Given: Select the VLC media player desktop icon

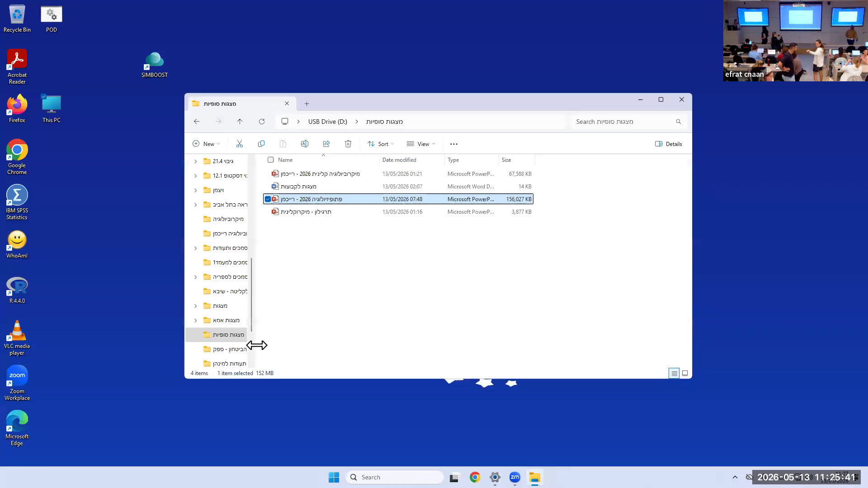Looking at the screenshot, I should 17,338.
